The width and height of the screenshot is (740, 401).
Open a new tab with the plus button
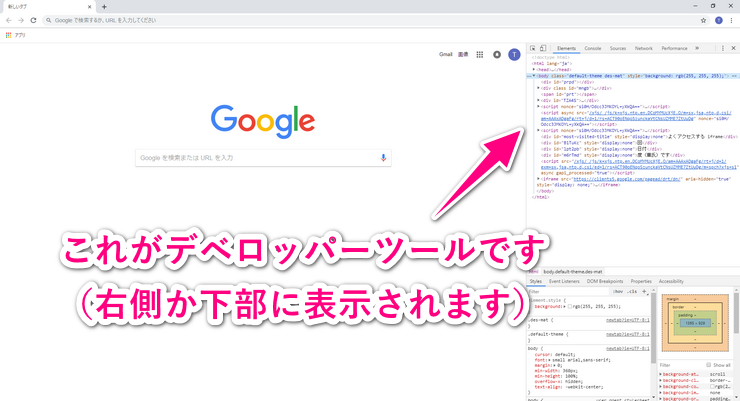(x=104, y=7)
